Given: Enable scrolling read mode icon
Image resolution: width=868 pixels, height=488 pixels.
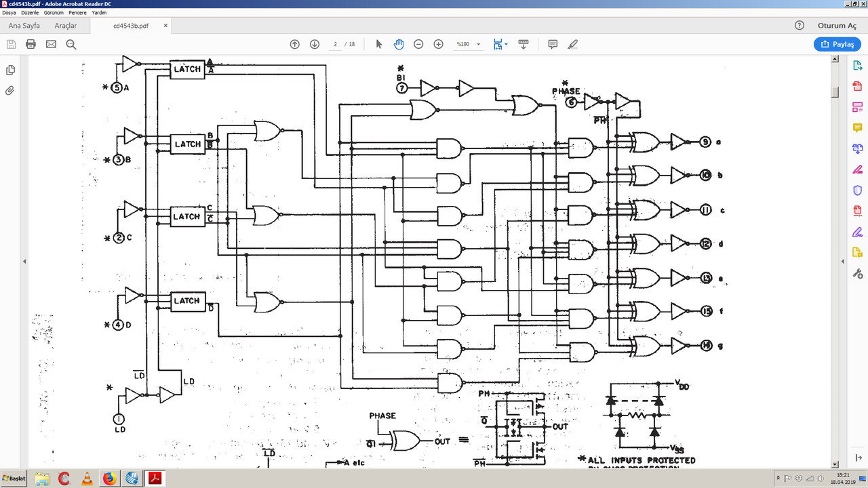Looking at the screenshot, I should tap(523, 44).
